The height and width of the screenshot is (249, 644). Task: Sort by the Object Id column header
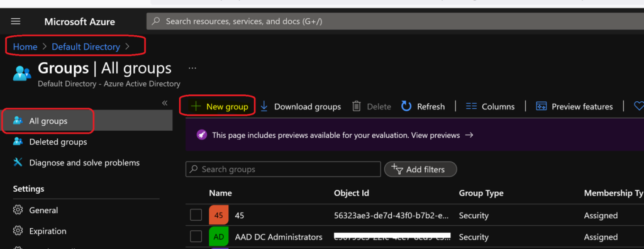coord(352,193)
